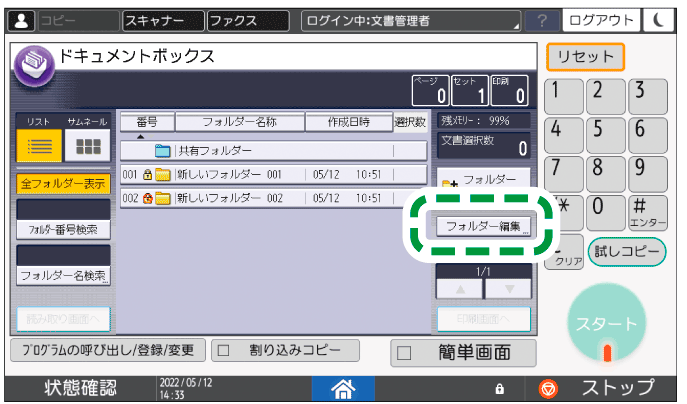Image resolution: width=687 pixels, height=404 pixels.
Task: Click date 2022/05/12 in status bar
Action: click(186, 383)
